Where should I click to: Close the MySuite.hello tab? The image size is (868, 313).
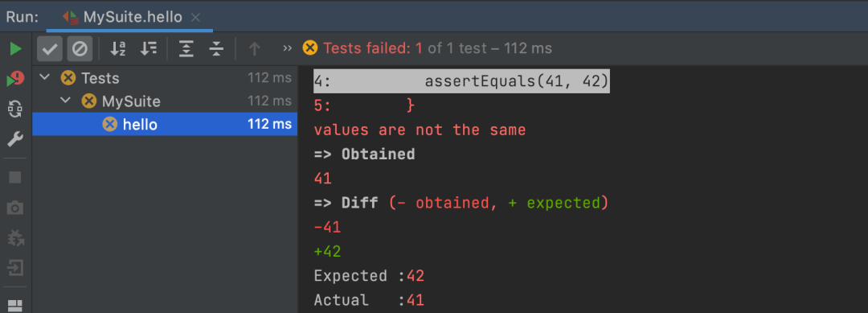coord(195,17)
